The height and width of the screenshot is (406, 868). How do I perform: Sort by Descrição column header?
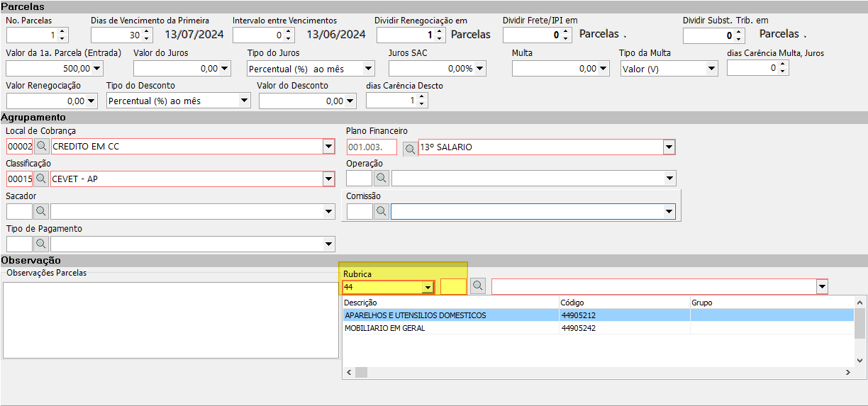(x=450, y=303)
